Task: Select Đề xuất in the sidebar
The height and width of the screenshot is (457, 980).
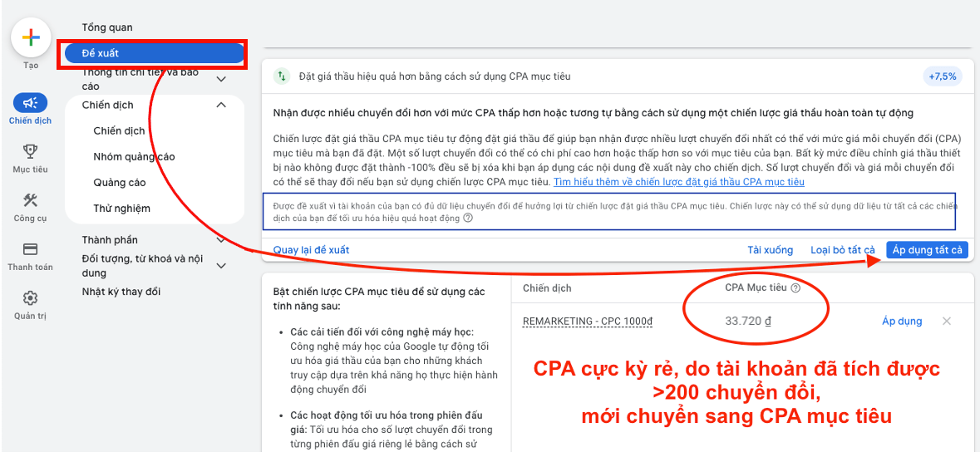Action: [x=153, y=53]
